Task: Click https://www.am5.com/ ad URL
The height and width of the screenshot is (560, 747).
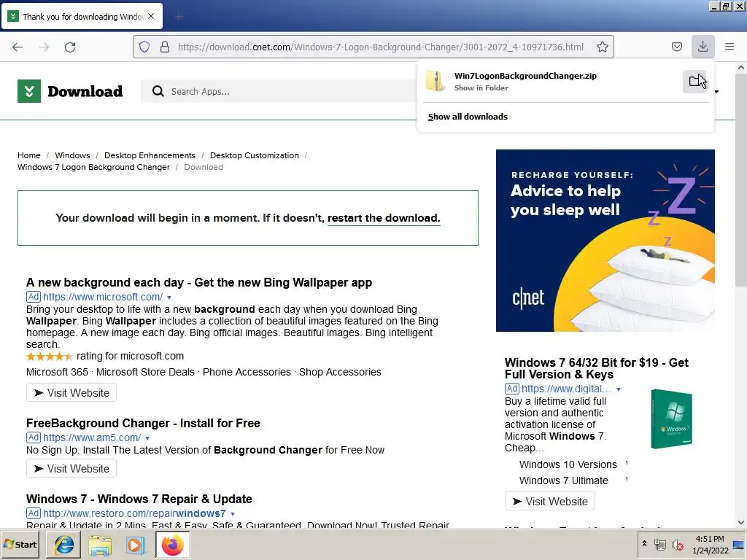Action: pos(92,437)
